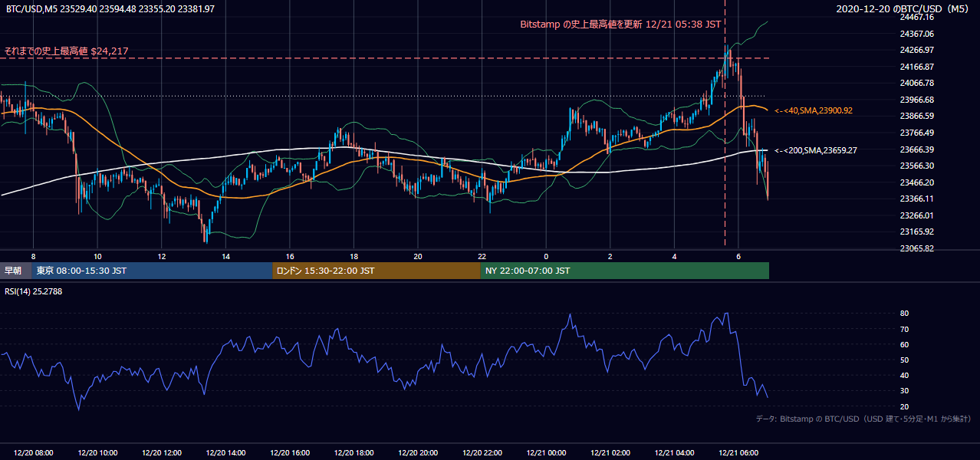Click the NY 22:00-07:00 JST session bar
Screen dimensions: 980x460
point(624,271)
